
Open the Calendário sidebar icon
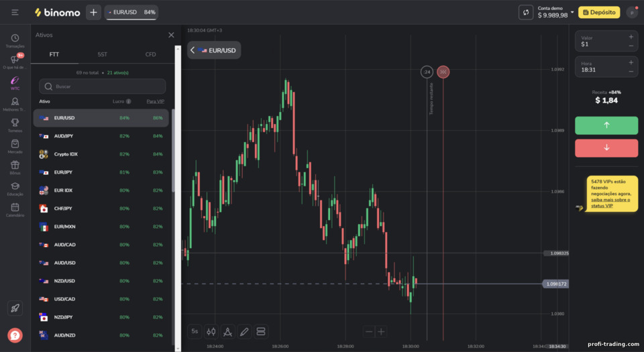(x=15, y=207)
